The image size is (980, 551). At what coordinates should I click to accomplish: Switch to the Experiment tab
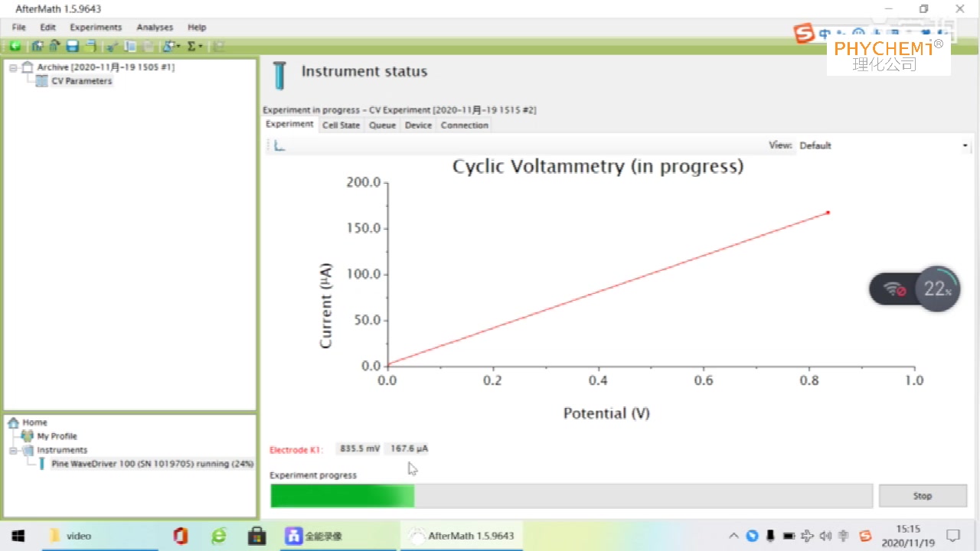point(289,124)
